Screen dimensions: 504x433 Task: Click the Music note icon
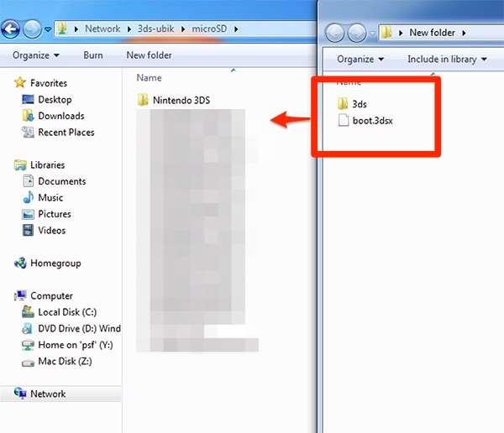(29, 197)
